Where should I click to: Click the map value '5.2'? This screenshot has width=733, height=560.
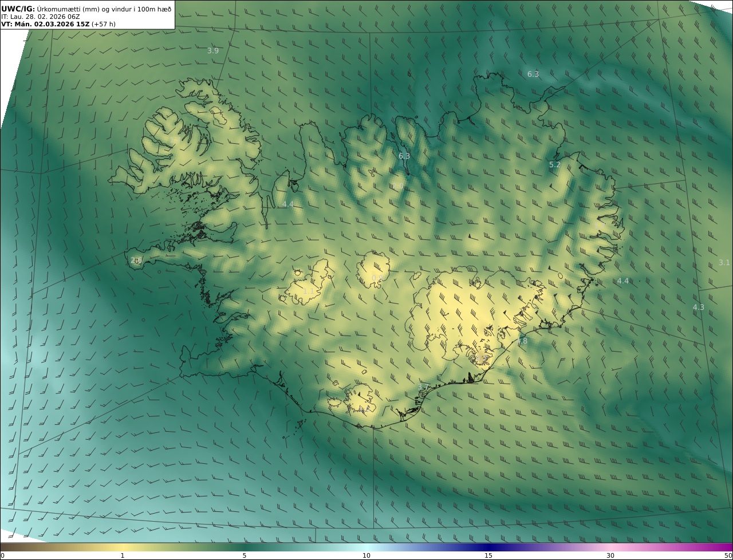pos(555,165)
